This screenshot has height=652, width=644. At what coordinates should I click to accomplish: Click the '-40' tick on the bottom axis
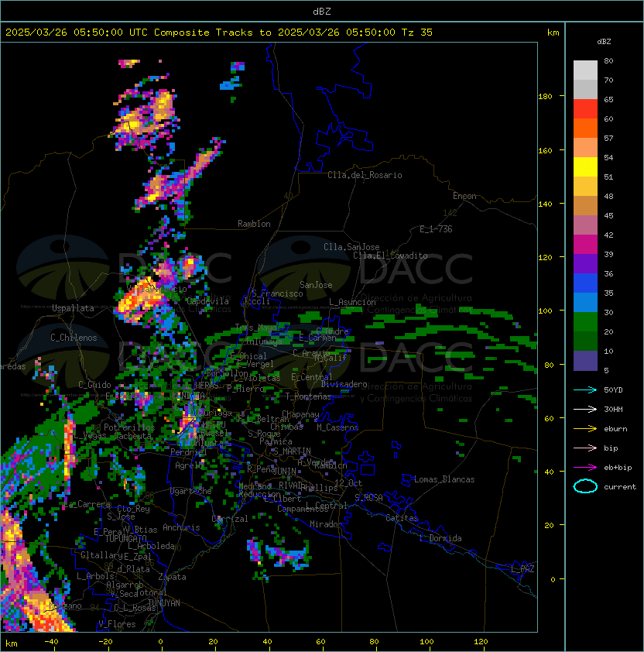coord(51,642)
